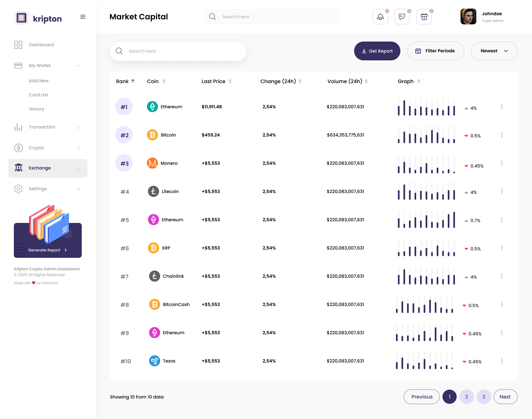The image size is (532, 419).
Task: Go to the Previous page
Action: tap(422, 397)
